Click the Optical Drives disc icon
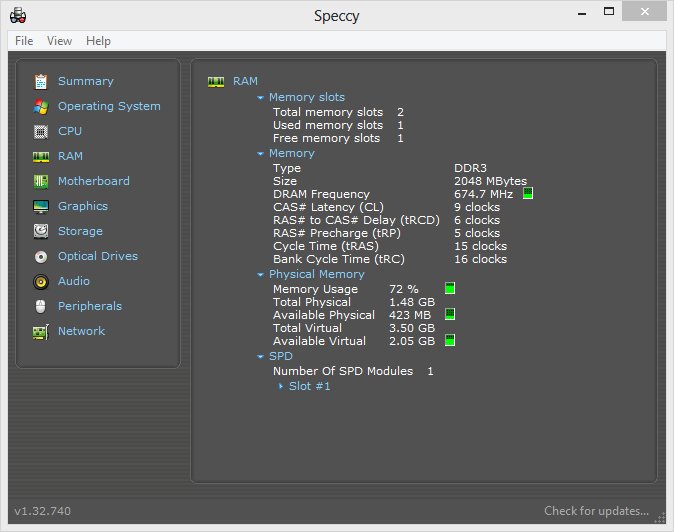Image resolution: width=674 pixels, height=532 pixels. click(41, 257)
